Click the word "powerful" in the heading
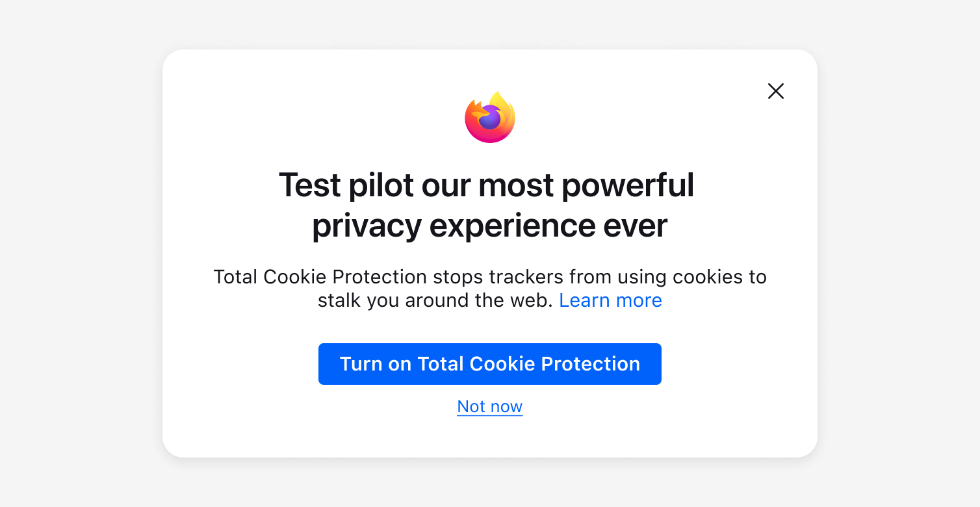 (628, 185)
